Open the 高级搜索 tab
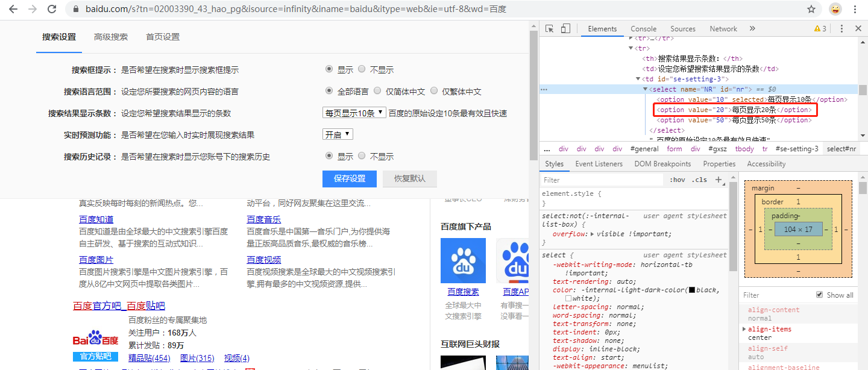This screenshot has width=868, height=370. pos(111,37)
